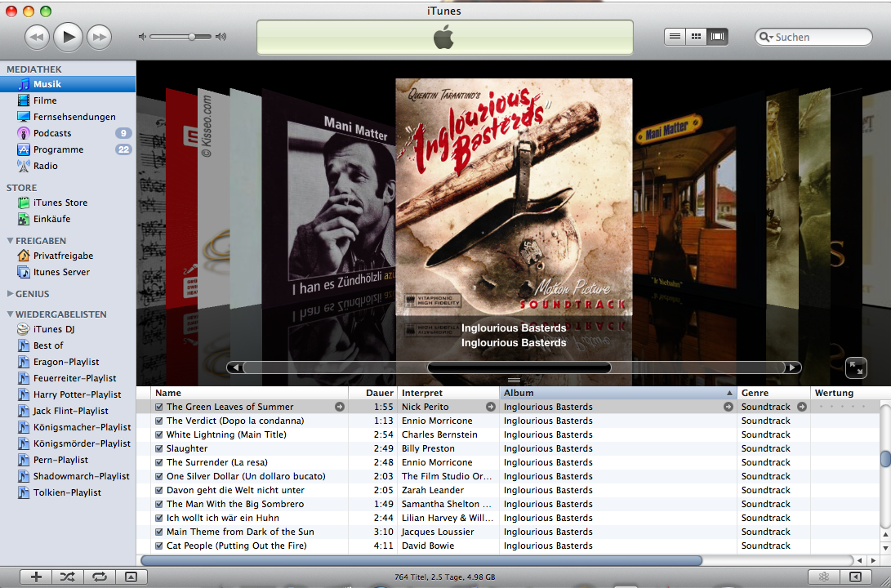Sort tracks by the Interpret column
This screenshot has width=891, height=588.
coord(448,393)
